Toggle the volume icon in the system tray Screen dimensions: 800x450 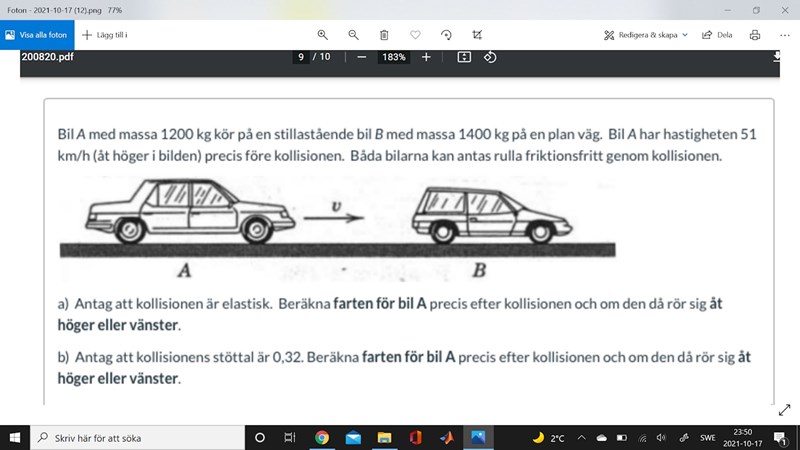pos(661,437)
